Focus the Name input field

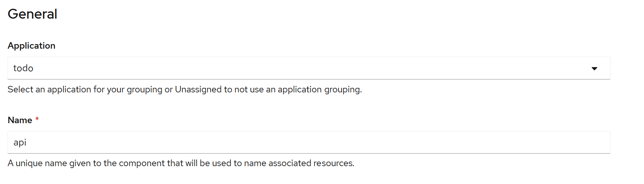click(309, 142)
